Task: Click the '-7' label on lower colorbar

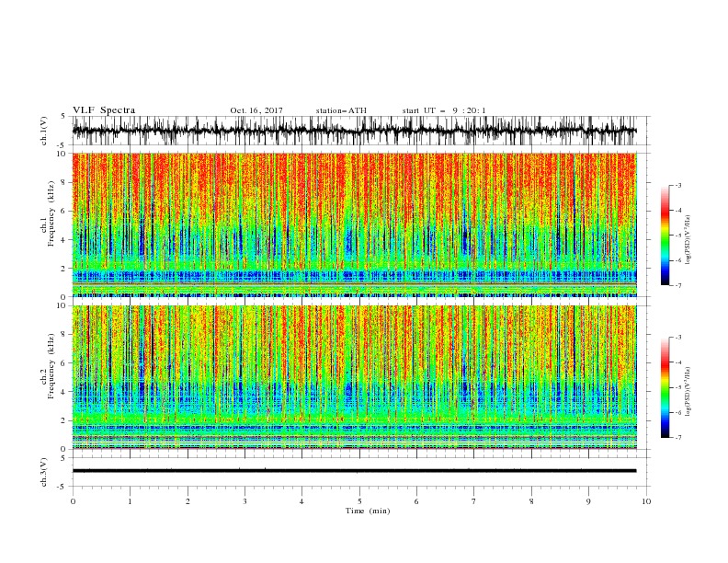Action: pyautogui.click(x=677, y=438)
